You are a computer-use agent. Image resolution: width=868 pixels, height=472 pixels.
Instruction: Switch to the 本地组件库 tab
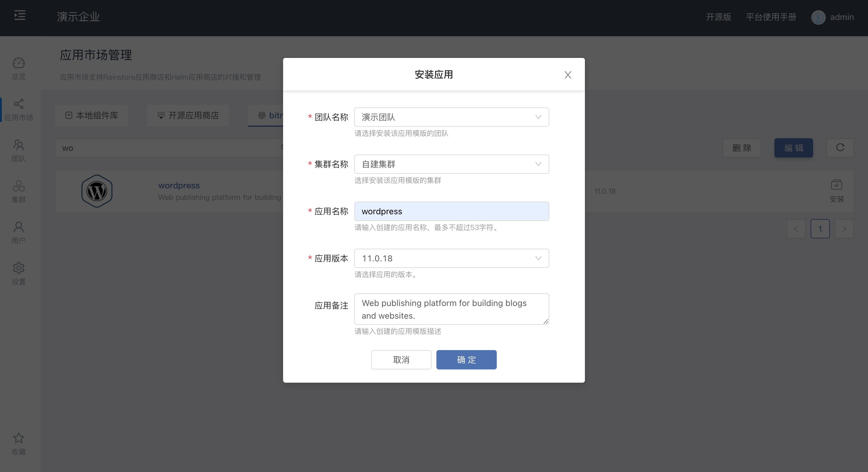[x=92, y=116]
